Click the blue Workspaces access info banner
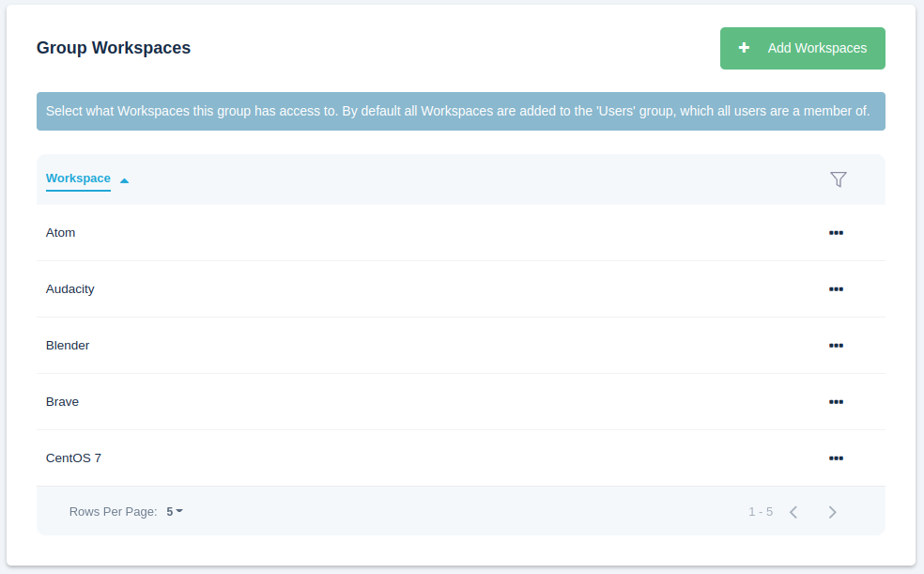This screenshot has height=574, width=924. (461, 111)
